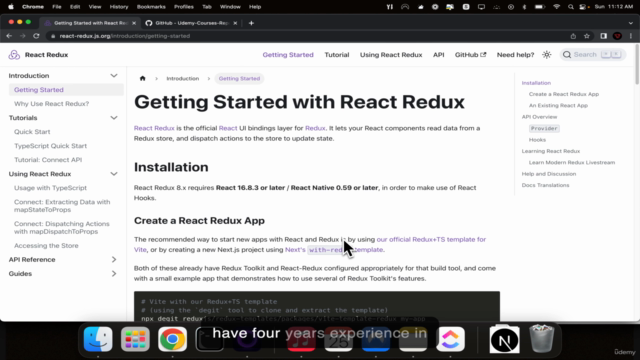Click the Wi-Fi status icon
Viewport: 640px width, 360px height.
[556, 7]
